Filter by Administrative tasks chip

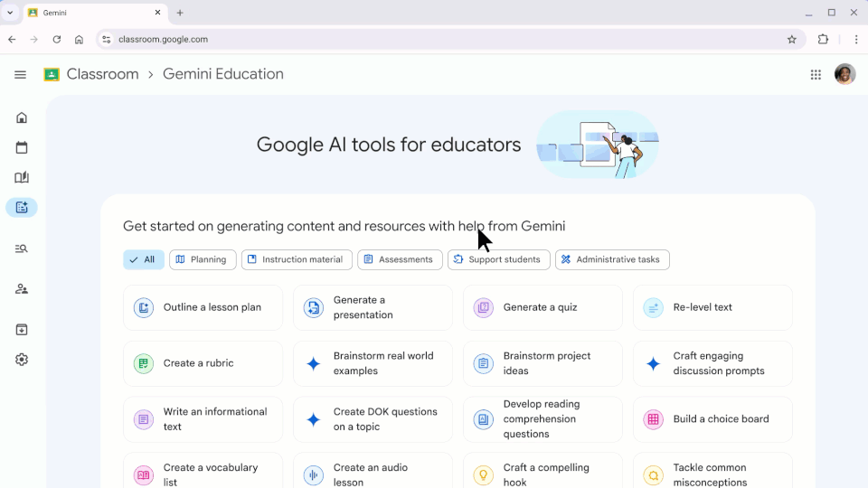pyautogui.click(x=612, y=260)
